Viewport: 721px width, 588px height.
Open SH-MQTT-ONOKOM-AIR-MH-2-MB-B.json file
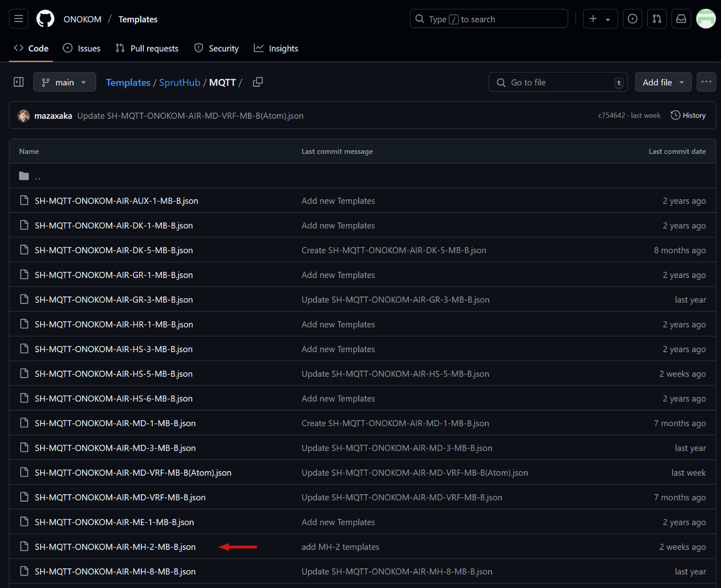(x=115, y=547)
